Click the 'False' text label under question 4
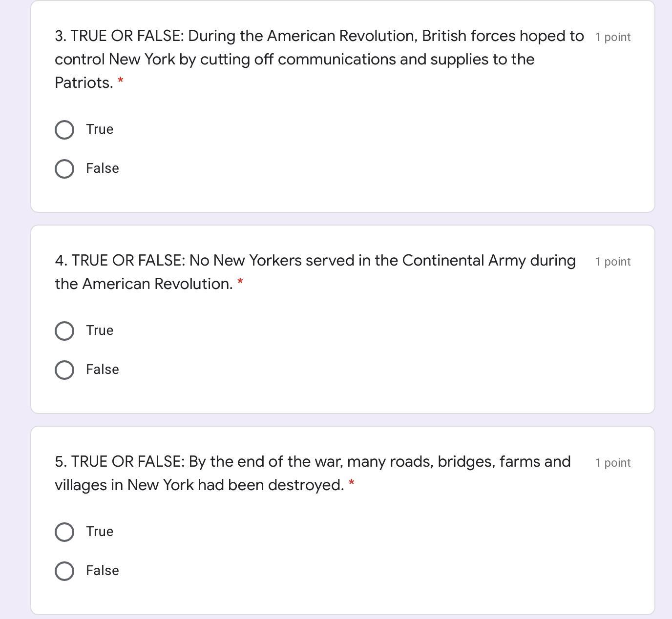672x619 pixels. [x=103, y=370]
